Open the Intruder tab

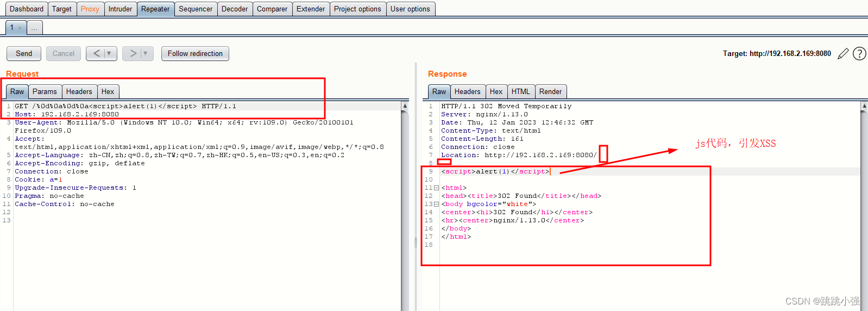[x=120, y=9]
